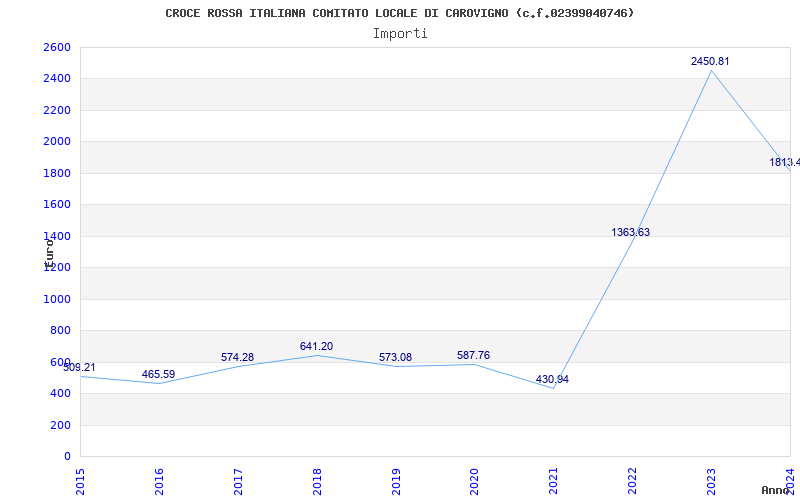This screenshot has width=800, height=500.
Task: Click the Euro y-axis title
Action: pos(48,250)
